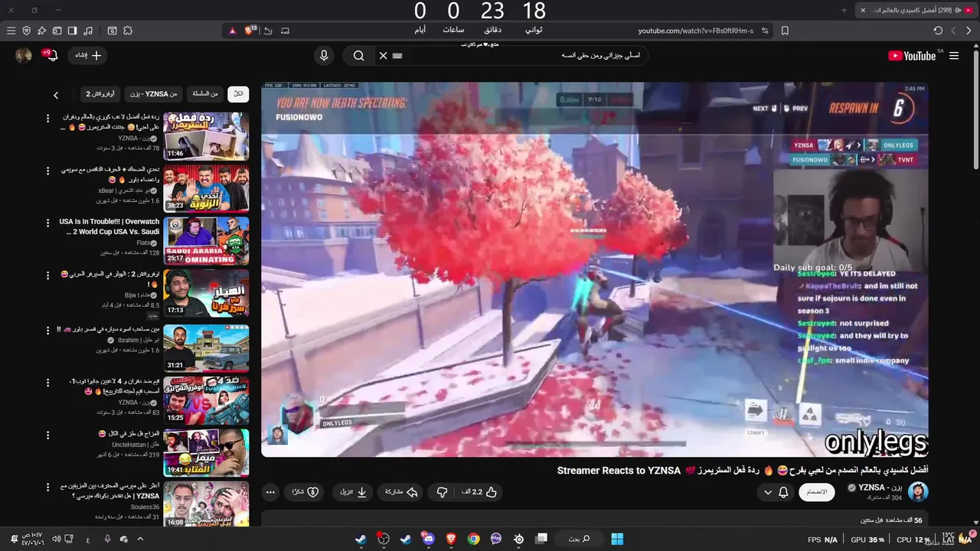Dislike the video
980x551 pixels.
click(442, 492)
